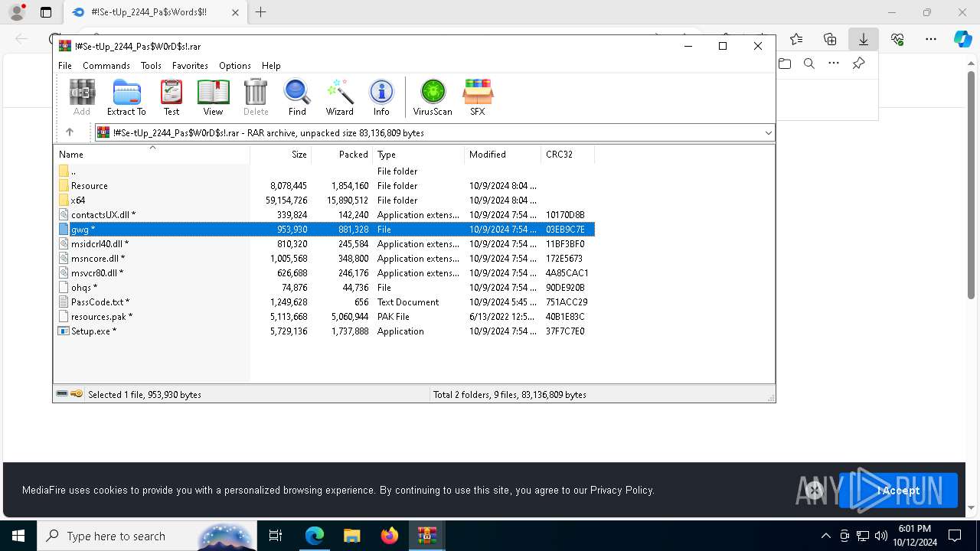The image size is (980, 551).
Task: Open the Help menu
Action: coord(271,66)
